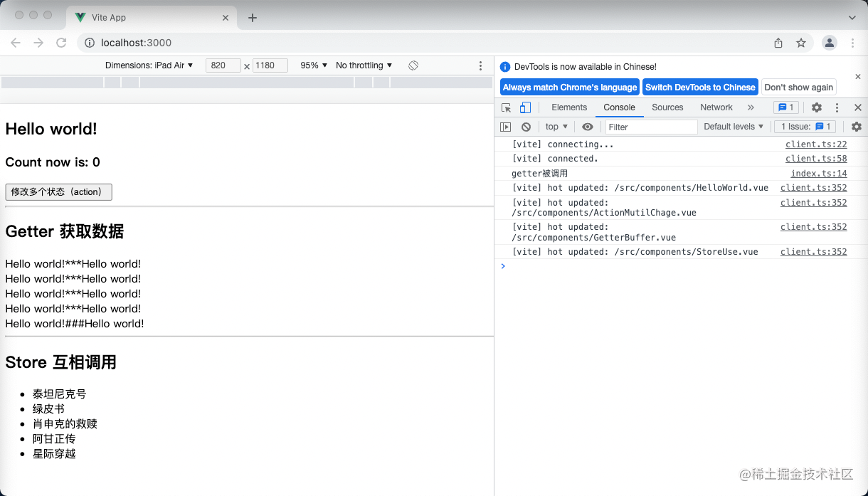Change the 95% zoom dropdown
The height and width of the screenshot is (496, 868).
[314, 65]
